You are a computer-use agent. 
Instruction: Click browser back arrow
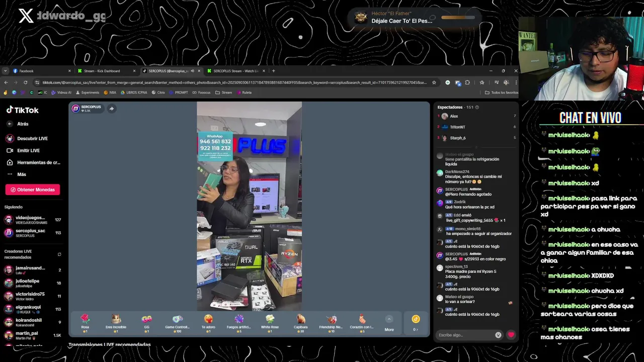(x=6, y=82)
